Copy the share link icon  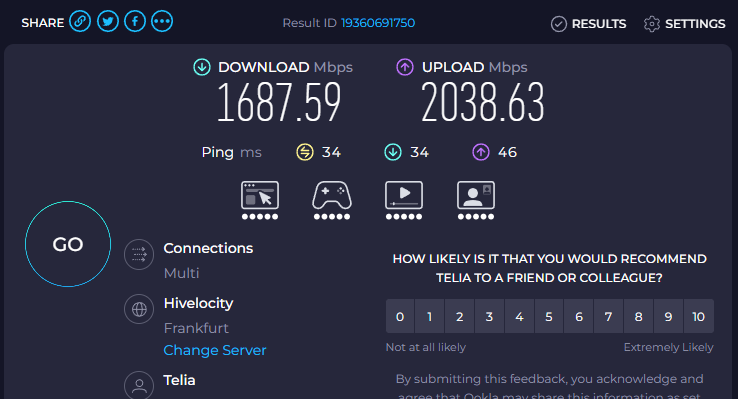click(x=80, y=22)
